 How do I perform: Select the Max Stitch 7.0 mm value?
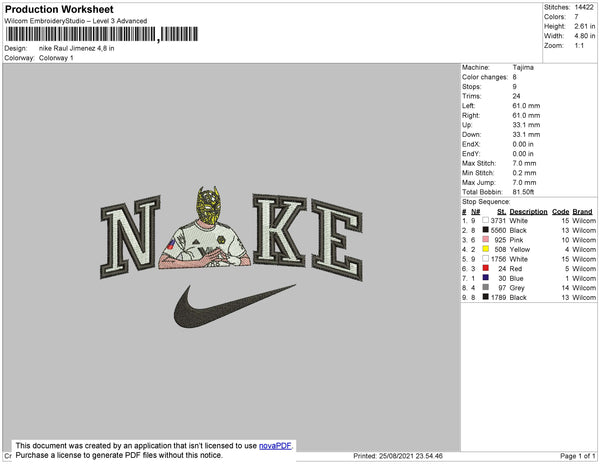click(x=524, y=163)
